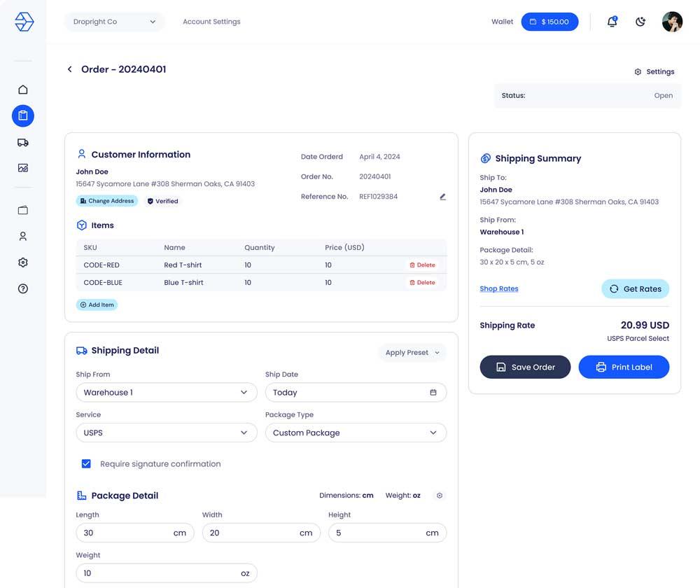The height and width of the screenshot is (588, 700).
Task: Click the back arrow beside Order title
Action: click(69, 69)
